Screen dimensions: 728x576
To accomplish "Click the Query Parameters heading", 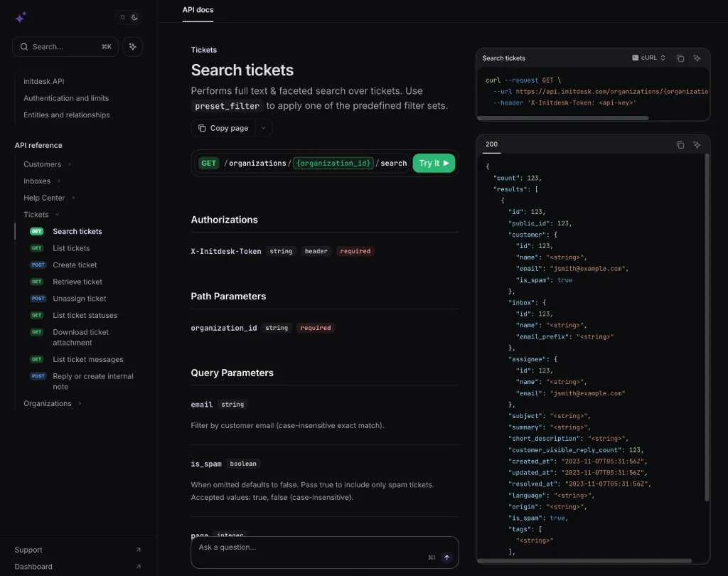I will 232,373.
